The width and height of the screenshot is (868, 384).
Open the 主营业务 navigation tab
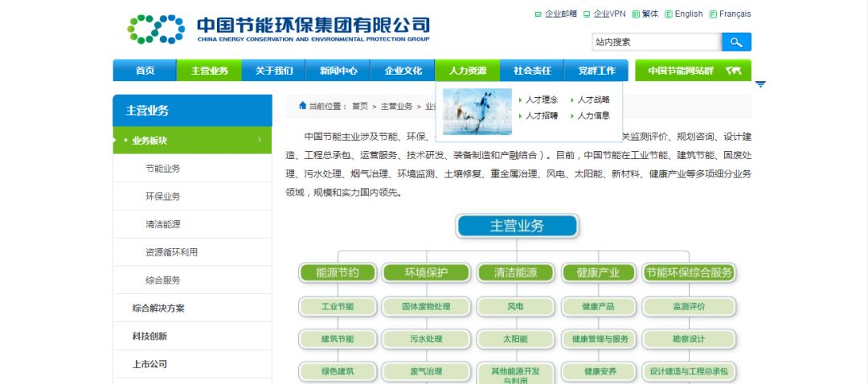tap(209, 71)
